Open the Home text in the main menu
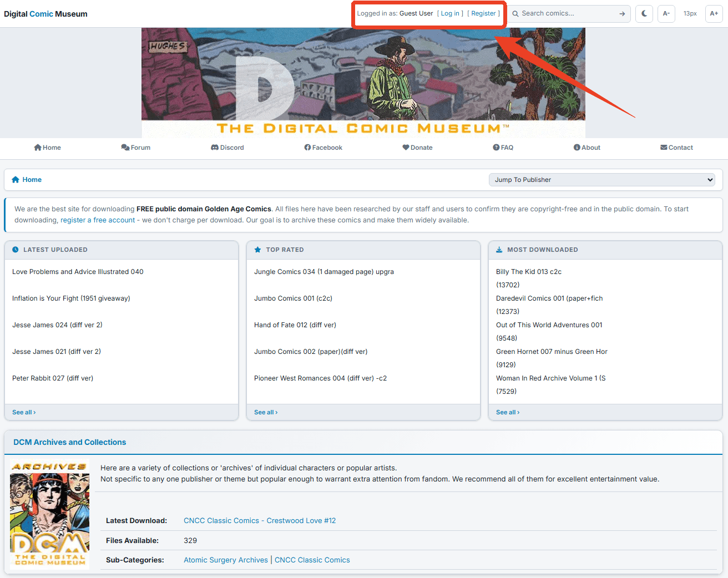Viewport: 728px width, 578px height. (x=52, y=148)
